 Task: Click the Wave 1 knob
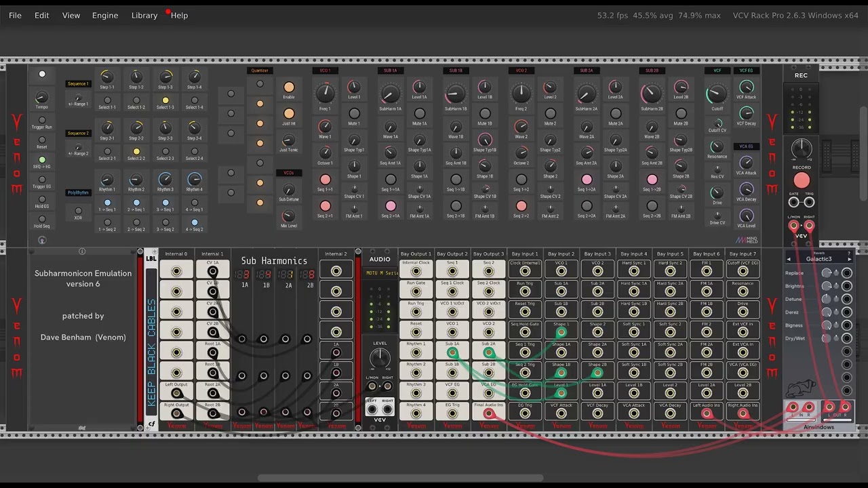coord(325,127)
